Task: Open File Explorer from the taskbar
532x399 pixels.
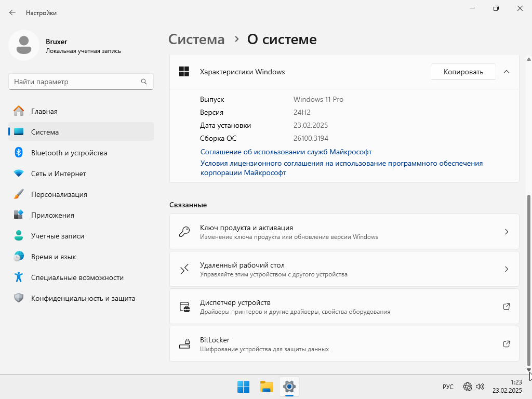Action: (x=267, y=387)
